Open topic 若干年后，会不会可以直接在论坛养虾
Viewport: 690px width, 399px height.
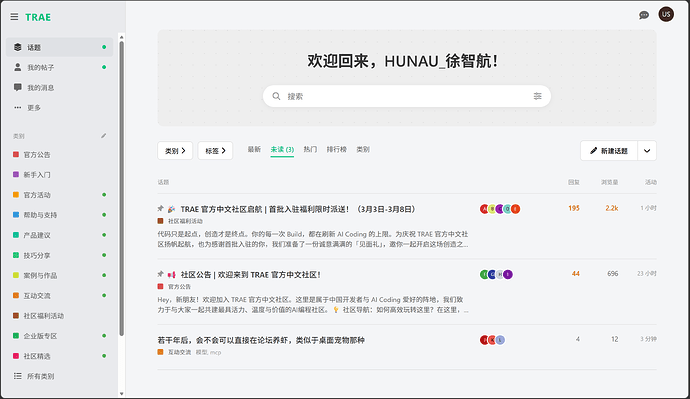point(261,340)
